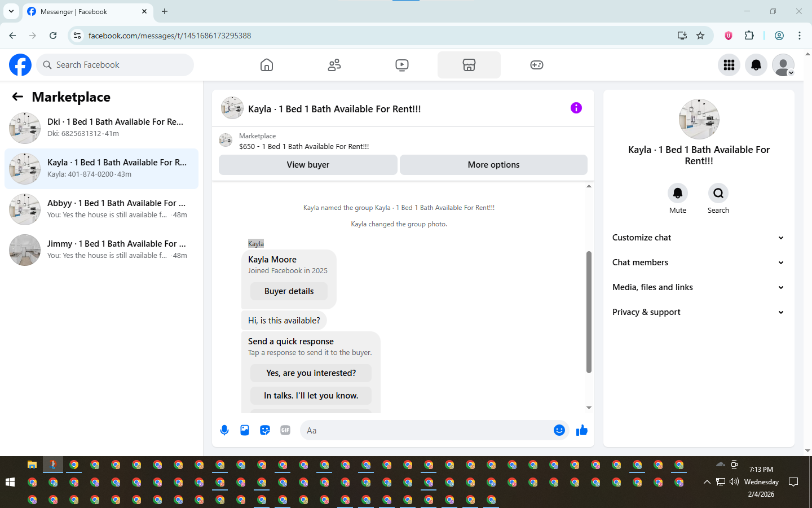This screenshot has height=508, width=812.
Task: Search in conversation using the magnifier icon
Action: click(718, 193)
